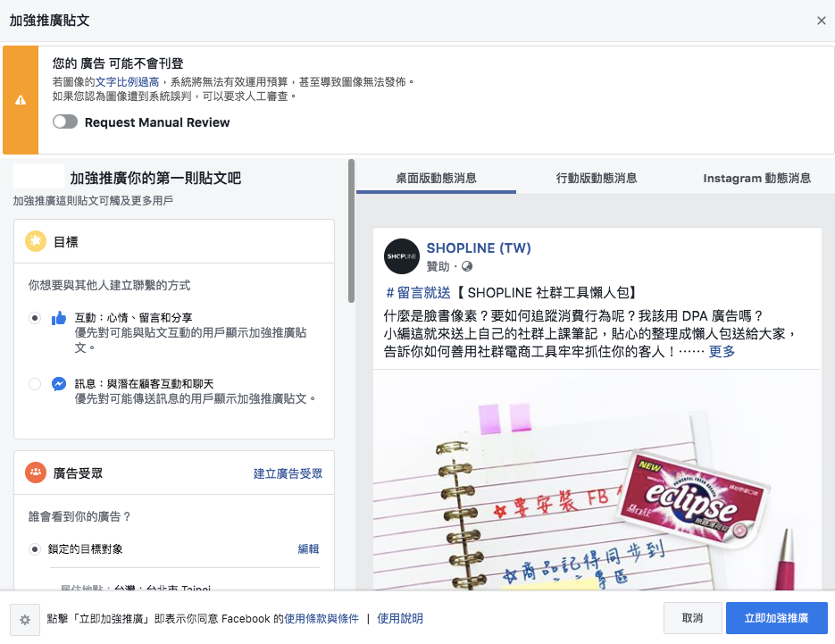Close the boost post dialog

(x=821, y=21)
